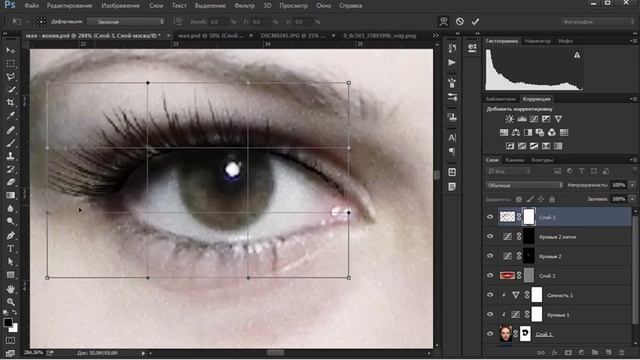This screenshot has width=640, height=360.
Task: Add a Color Balance adjustment (scales icon)
Action: 516,132
